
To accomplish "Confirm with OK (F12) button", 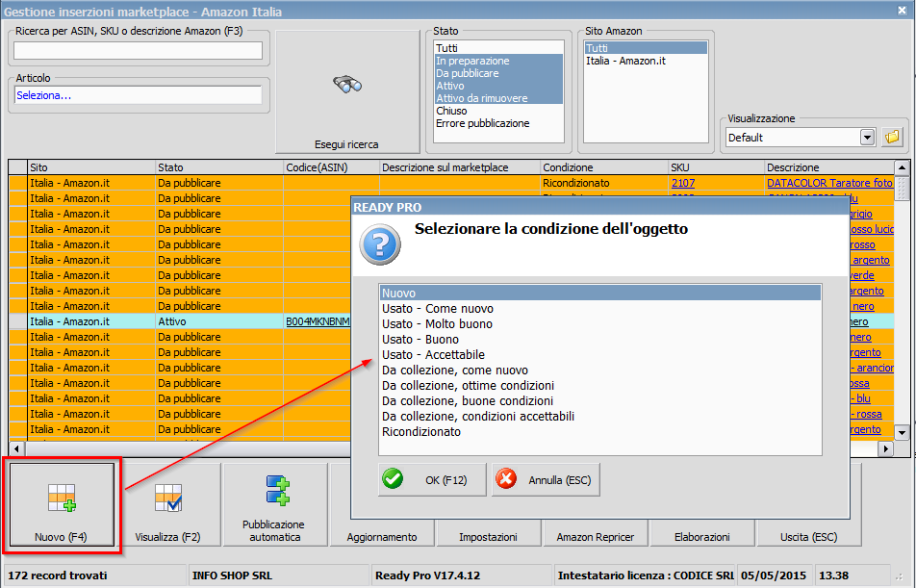I will [432, 480].
